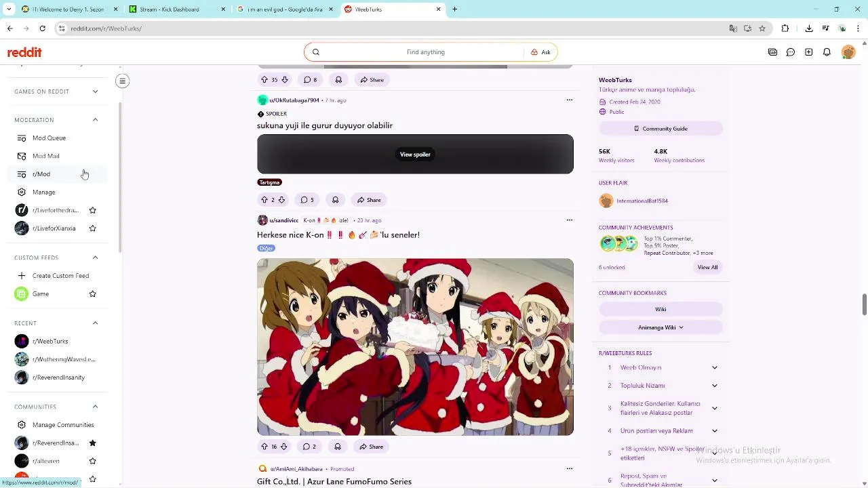Open the browser extensions puzzle icon

click(785, 28)
